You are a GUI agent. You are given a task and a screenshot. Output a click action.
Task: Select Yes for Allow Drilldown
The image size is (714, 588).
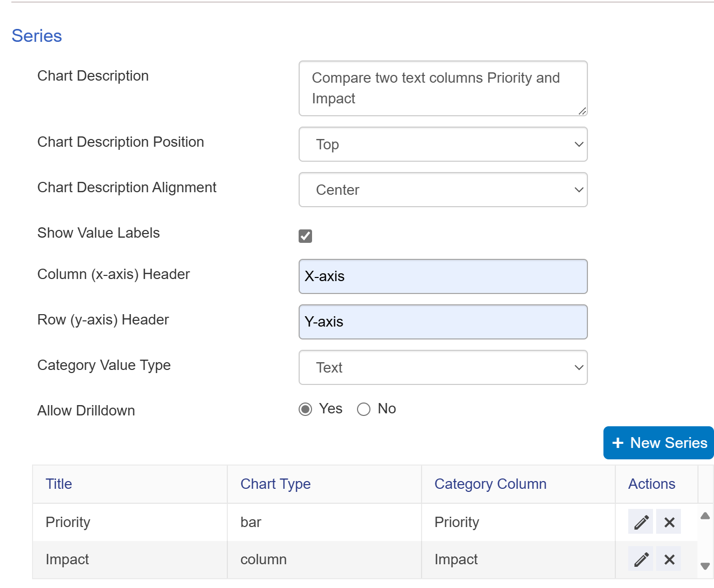305,409
